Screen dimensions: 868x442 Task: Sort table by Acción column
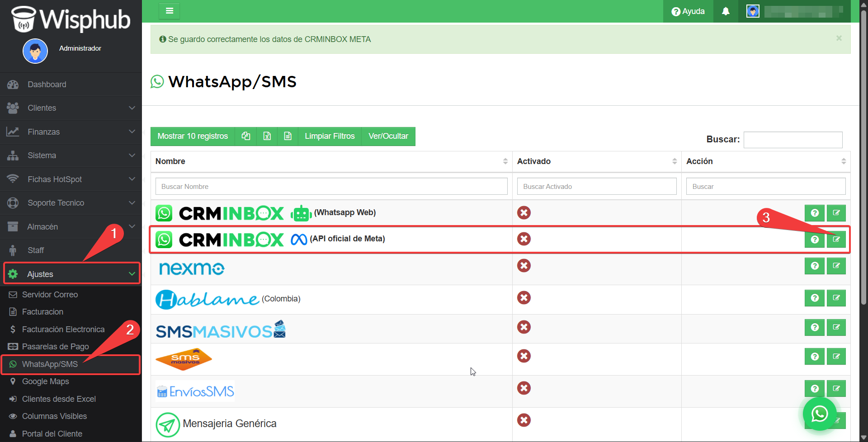click(766, 161)
